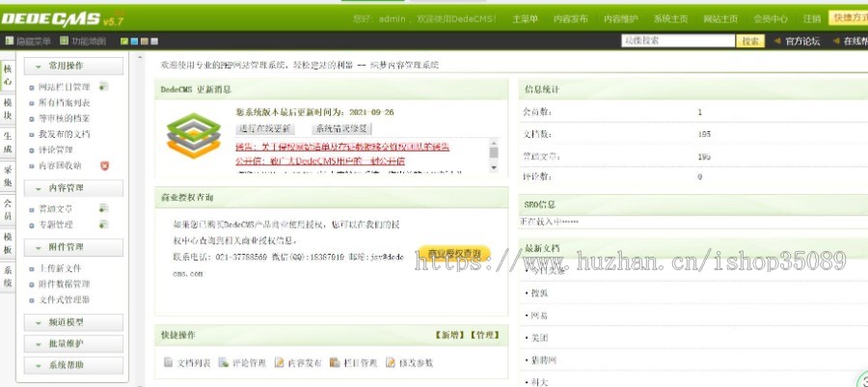
Task: Click 【新增】 in the 快捷操作 panel
Action: 449,335
